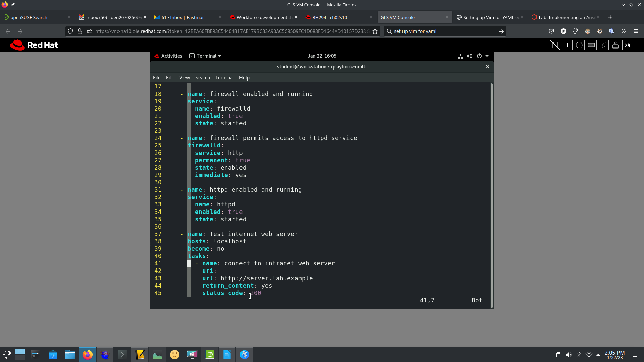Click the mouse pointer console icon
The height and width of the screenshot is (362, 644).
(x=603, y=45)
